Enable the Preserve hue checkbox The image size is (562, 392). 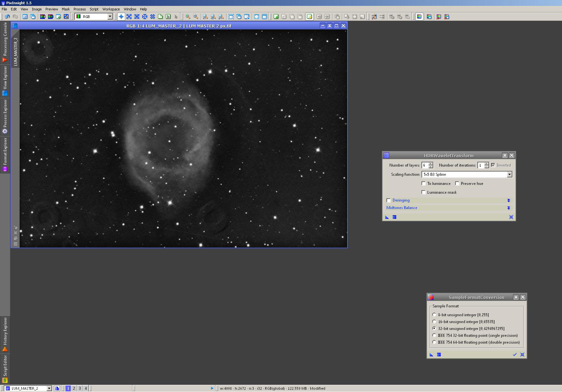[x=457, y=184]
